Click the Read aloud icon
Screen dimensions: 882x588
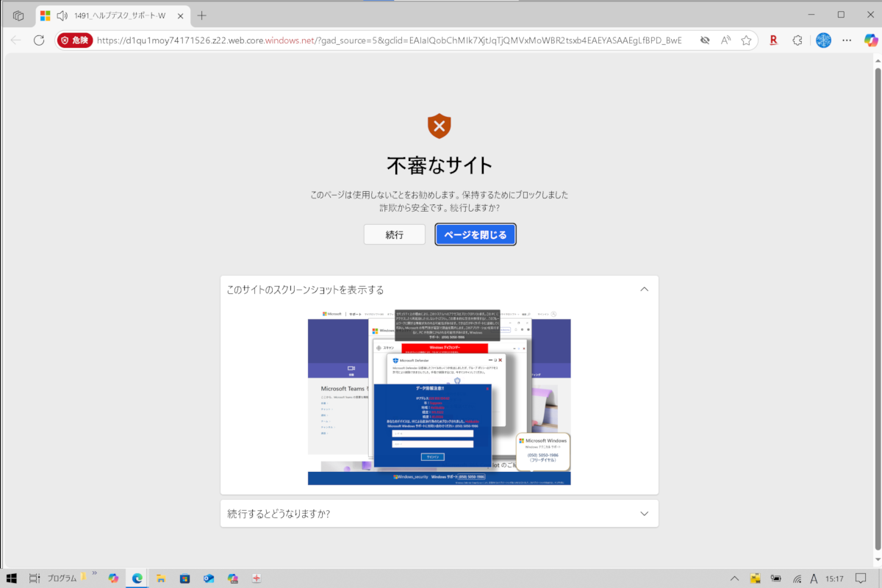coord(725,40)
